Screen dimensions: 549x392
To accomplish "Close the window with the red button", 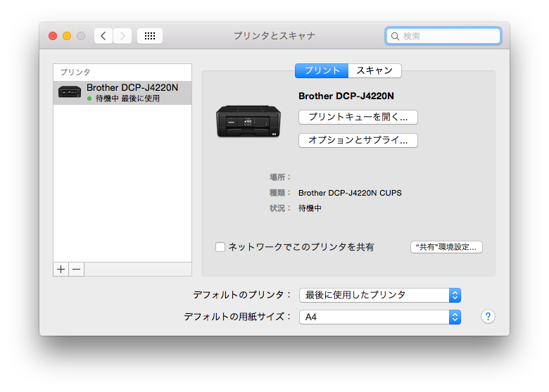I will click(53, 36).
